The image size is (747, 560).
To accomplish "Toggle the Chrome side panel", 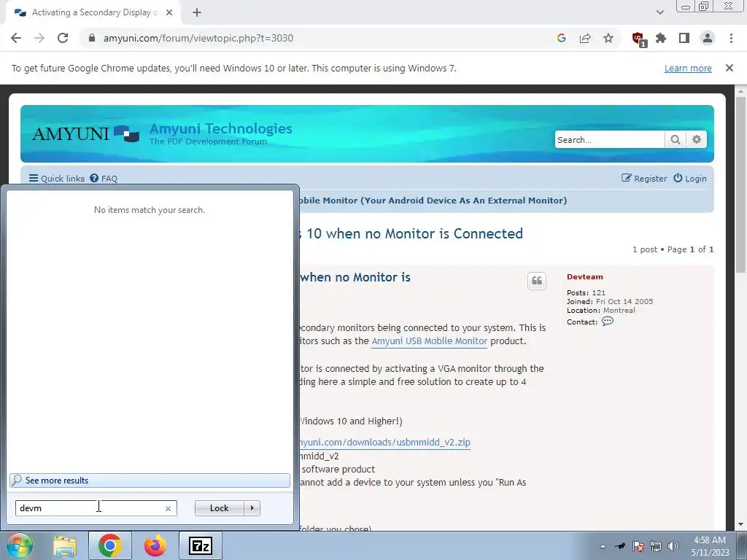I will (684, 38).
